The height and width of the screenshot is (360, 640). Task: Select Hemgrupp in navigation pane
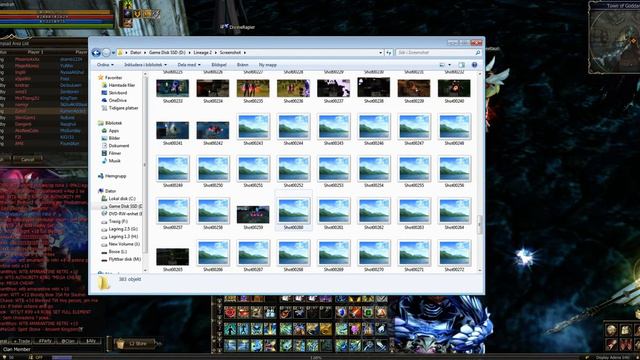[x=112, y=176]
